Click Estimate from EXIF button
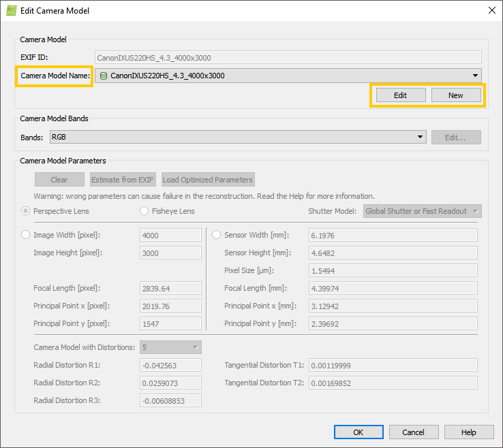This screenshot has height=448, width=503. 123,180
